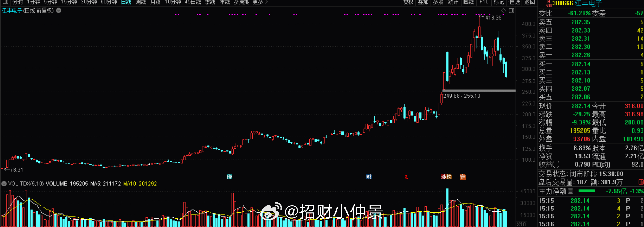
Task: Click the 249.88 - 255.13 gap label
Action: [462, 96]
